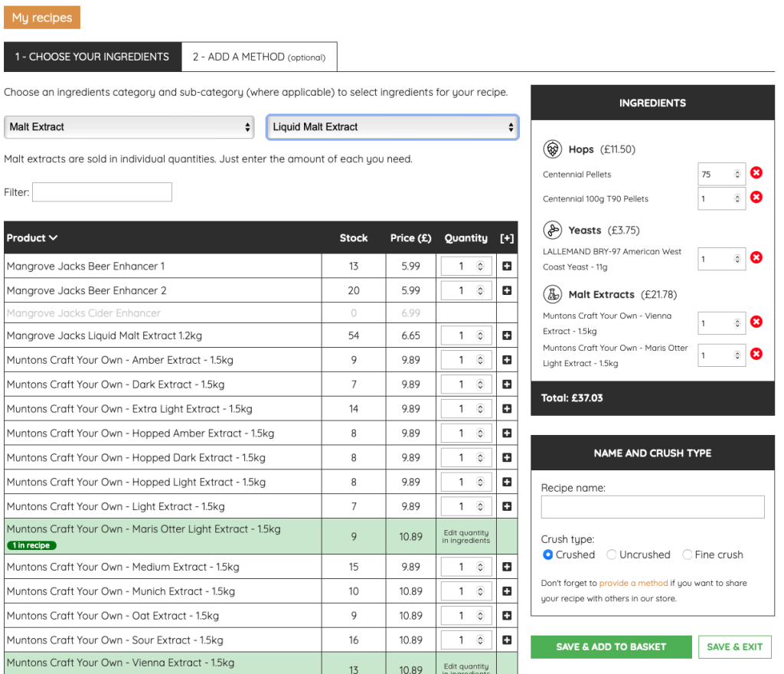Select the Fine crush option
The width and height of the screenshot is (784, 674).
(x=688, y=555)
